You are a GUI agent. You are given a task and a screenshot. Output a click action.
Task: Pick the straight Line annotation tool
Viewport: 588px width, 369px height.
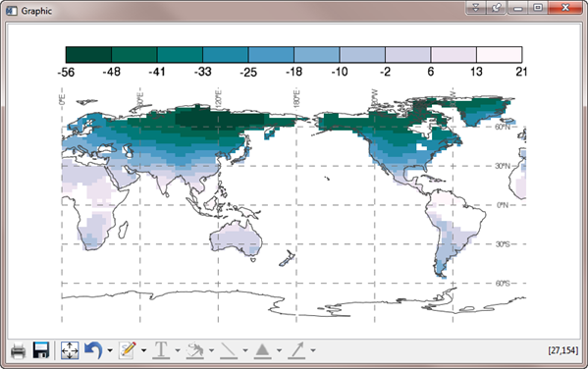(x=229, y=350)
